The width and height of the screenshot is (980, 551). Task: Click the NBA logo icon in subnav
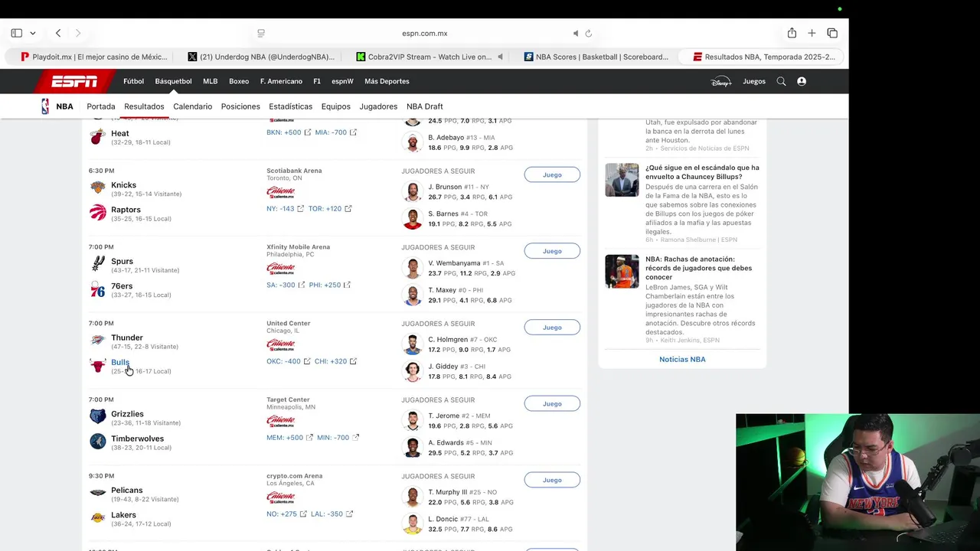(x=45, y=106)
